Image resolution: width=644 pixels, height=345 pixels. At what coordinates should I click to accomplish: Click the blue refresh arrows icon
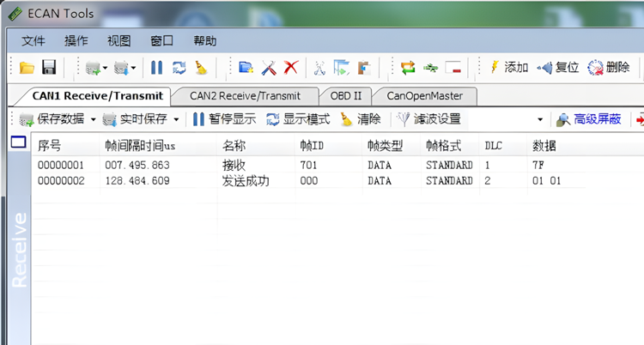[179, 68]
